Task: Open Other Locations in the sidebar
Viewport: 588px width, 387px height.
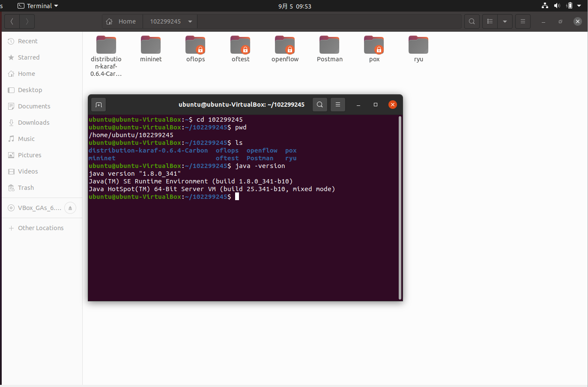Action: click(42, 228)
